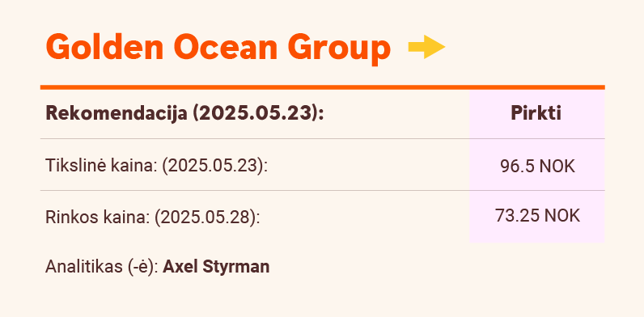Click NOK in the target price cell
The height and width of the screenshot is (317, 644).
pyautogui.click(x=557, y=167)
